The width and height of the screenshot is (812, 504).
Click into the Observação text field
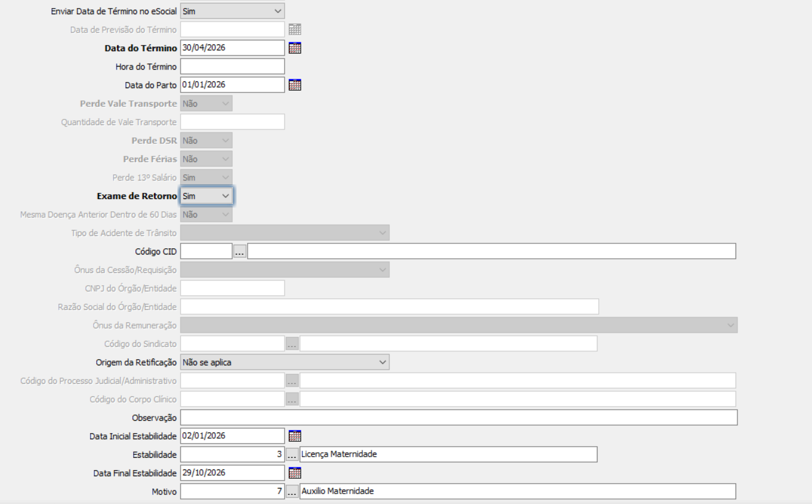click(x=458, y=418)
